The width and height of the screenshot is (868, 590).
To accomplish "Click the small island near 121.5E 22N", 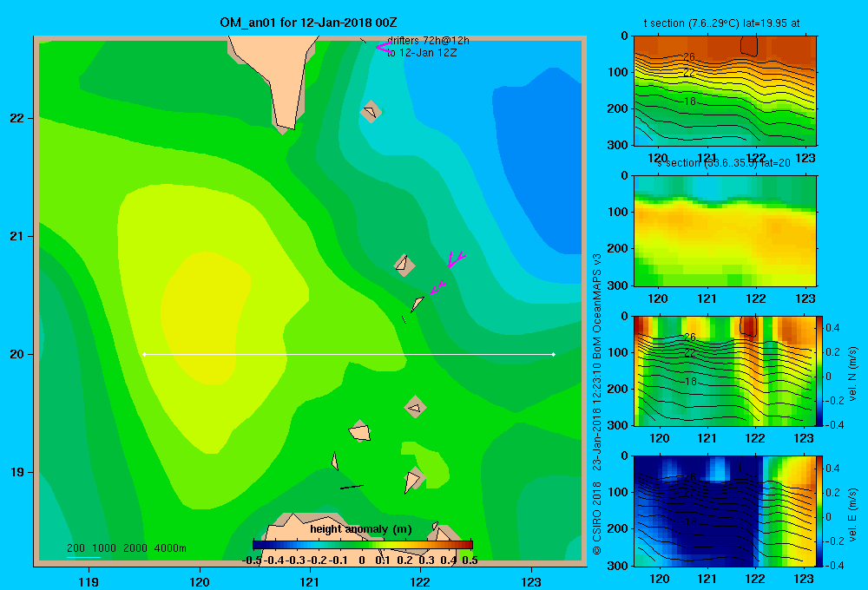I will click(x=371, y=112).
